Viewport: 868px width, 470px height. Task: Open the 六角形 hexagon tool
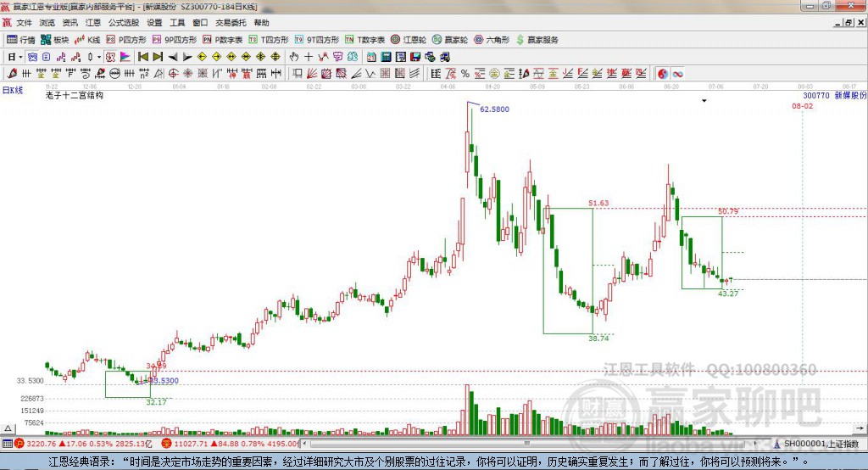(492, 39)
